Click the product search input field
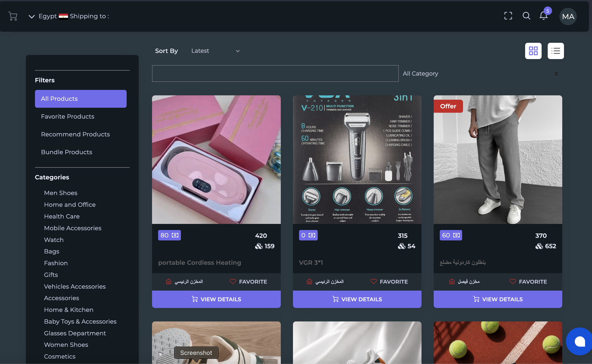592x364 pixels. point(275,73)
